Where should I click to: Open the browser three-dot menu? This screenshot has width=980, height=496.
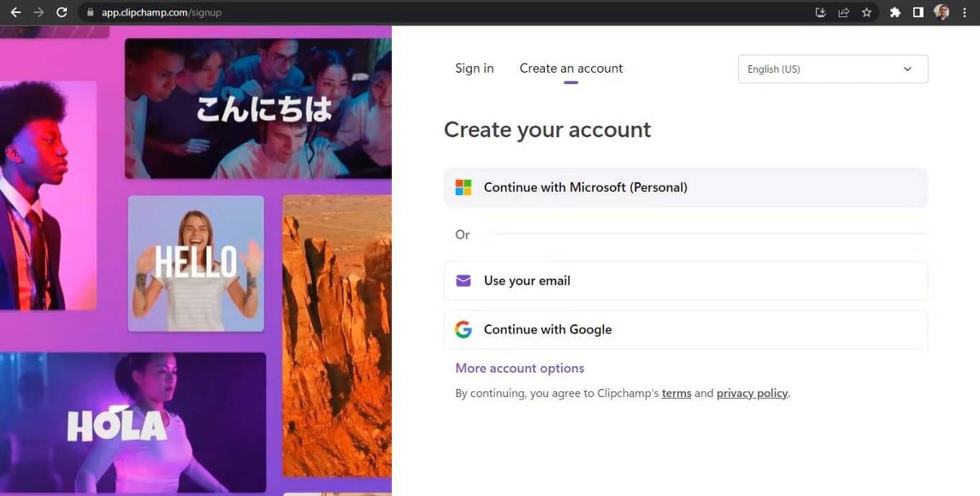pyautogui.click(x=964, y=12)
